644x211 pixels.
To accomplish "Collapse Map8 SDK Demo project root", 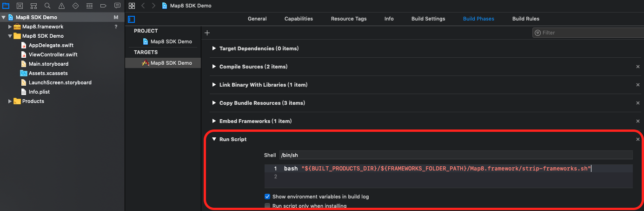I will [4, 17].
